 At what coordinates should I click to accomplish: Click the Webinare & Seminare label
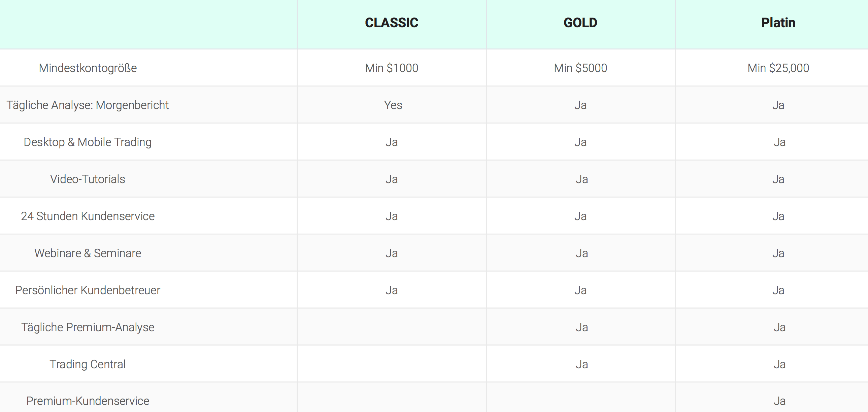(88, 253)
